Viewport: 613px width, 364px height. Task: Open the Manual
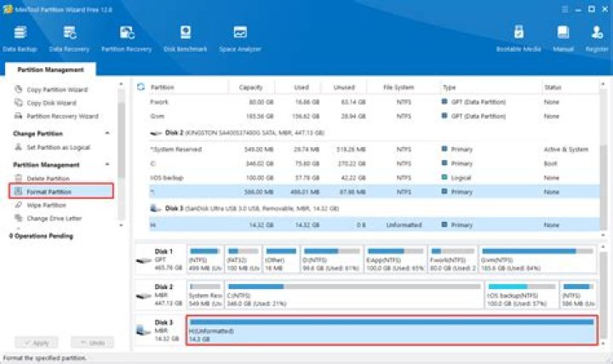coord(563,38)
